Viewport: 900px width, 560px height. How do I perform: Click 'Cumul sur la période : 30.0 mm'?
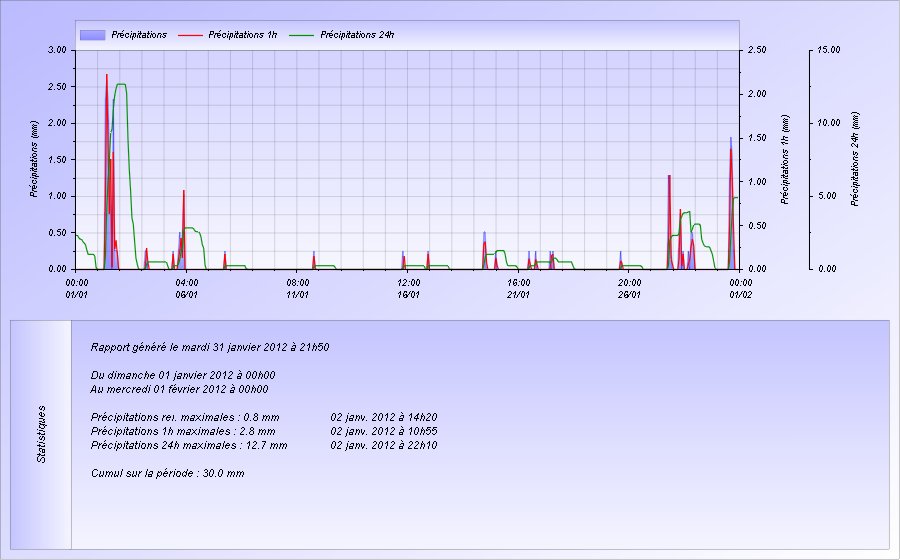coord(168,473)
